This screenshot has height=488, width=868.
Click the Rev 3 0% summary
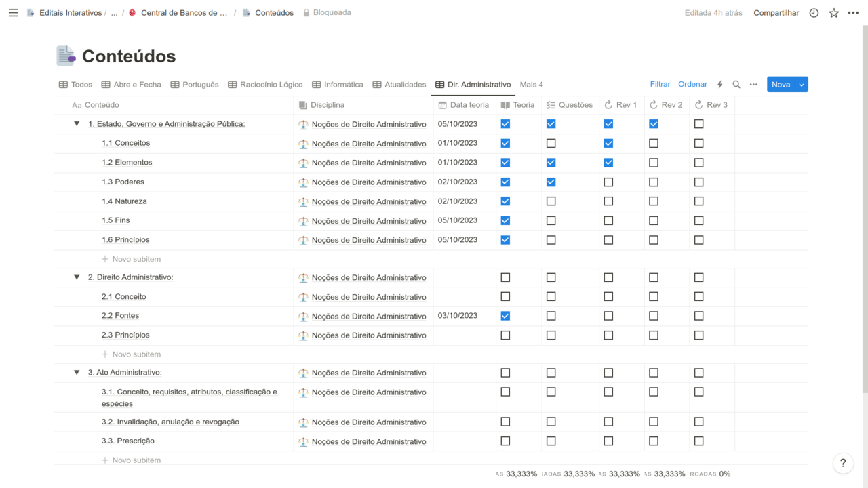tap(710, 474)
